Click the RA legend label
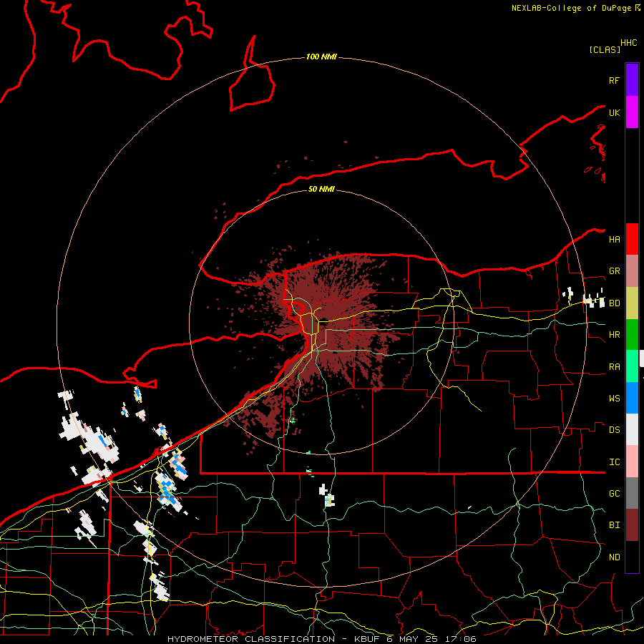 pyautogui.click(x=614, y=367)
